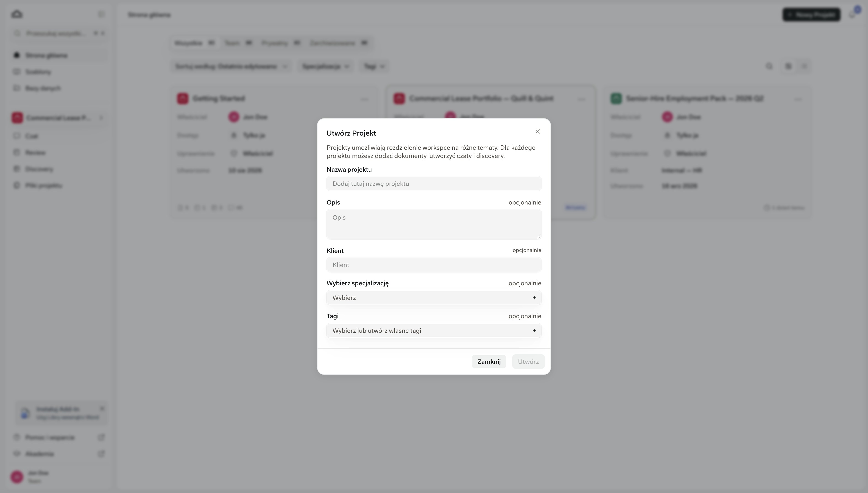Open the Sortuj według dropdown in background
868x493 pixels.
(231, 66)
